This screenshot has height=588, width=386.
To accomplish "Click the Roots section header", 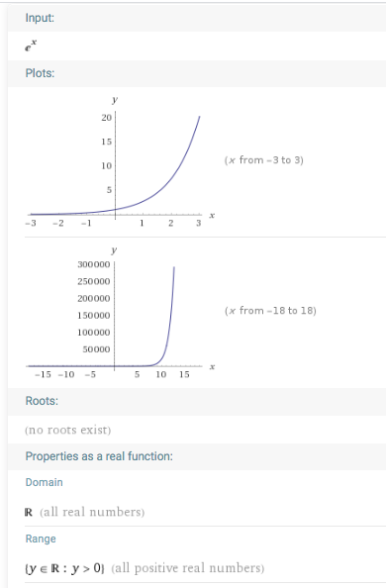I will 42,401.
